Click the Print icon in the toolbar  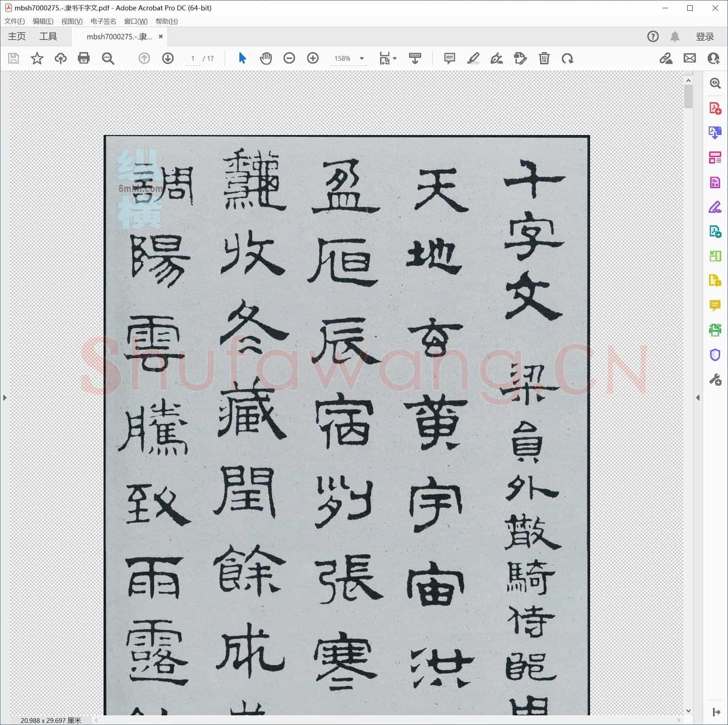coord(84,58)
